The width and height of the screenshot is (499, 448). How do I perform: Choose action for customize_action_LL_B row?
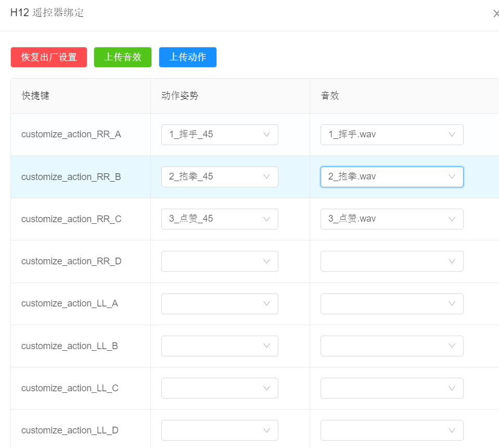(220, 346)
